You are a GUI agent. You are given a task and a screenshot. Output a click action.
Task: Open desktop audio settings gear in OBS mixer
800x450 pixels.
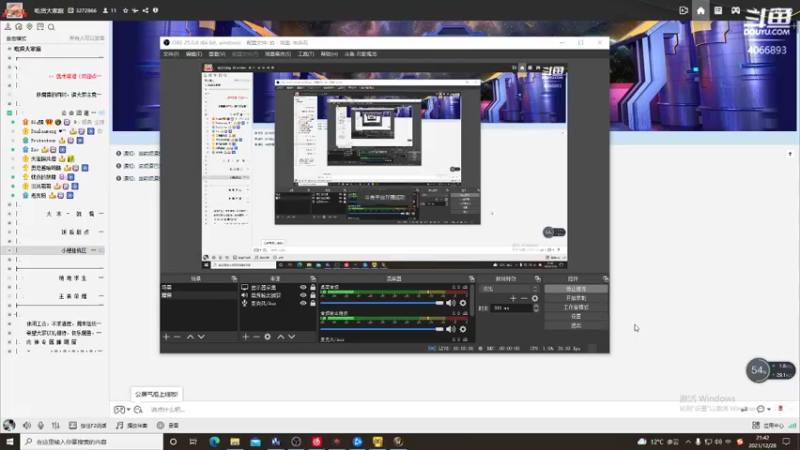tap(463, 303)
